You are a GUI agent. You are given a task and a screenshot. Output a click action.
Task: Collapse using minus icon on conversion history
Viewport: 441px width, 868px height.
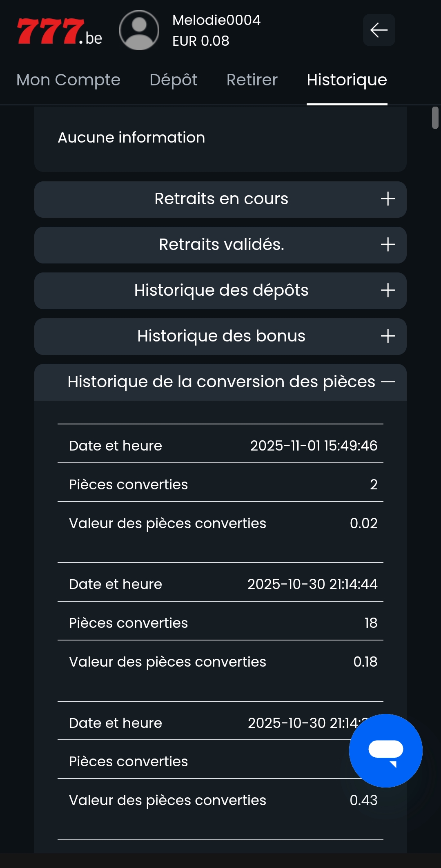click(x=388, y=382)
